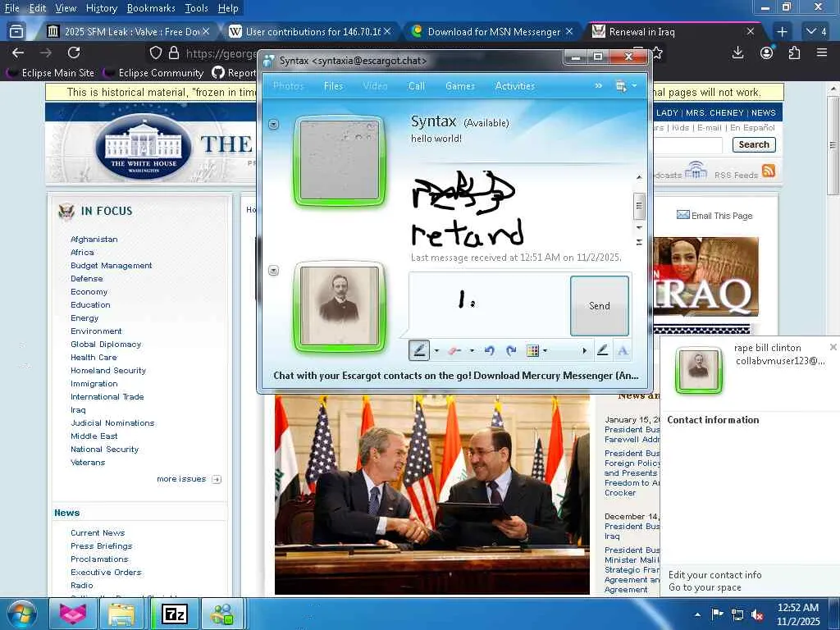The image size is (840, 630).
Task: Open the Bookmarks menu
Action: (x=151, y=8)
